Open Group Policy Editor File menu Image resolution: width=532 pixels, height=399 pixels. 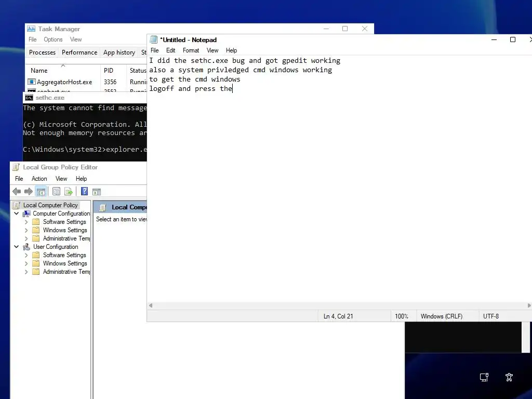(x=19, y=179)
